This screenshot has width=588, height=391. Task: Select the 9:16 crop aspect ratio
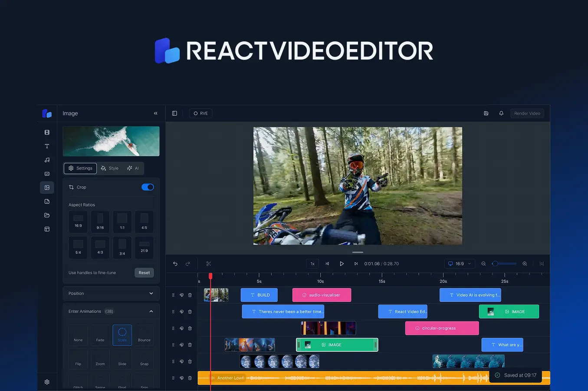(100, 222)
